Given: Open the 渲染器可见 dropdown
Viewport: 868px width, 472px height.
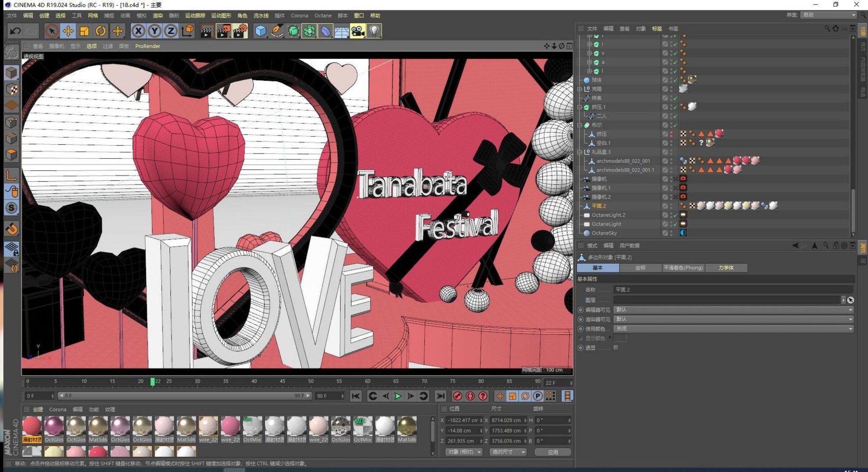Looking at the screenshot, I should click(x=733, y=319).
